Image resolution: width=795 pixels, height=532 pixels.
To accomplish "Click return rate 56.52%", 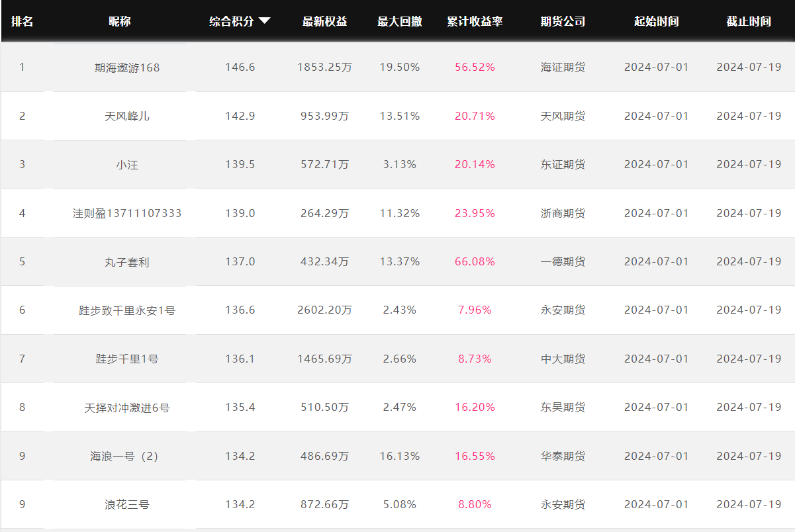I will point(475,67).
